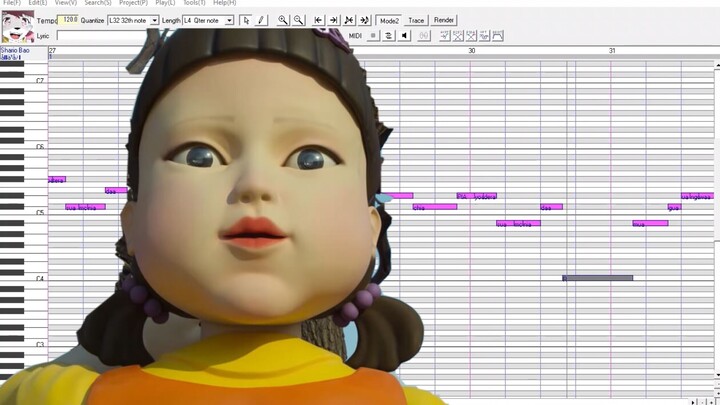Select the first pink note at measure 27
Image resolution: width=720 pixels, height=405 pixels.
(x=57, y=180)
